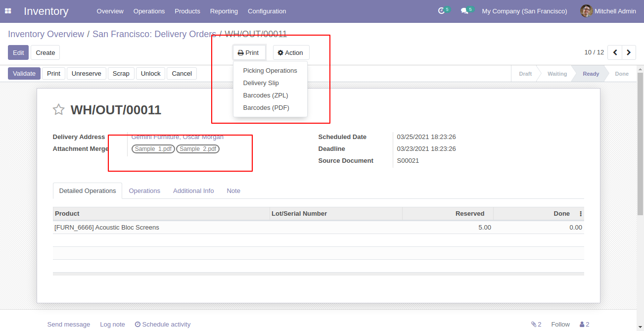This screenshot has height=331, width=644.
Task: Open the Overview menu
Action: tap(110, 11)
